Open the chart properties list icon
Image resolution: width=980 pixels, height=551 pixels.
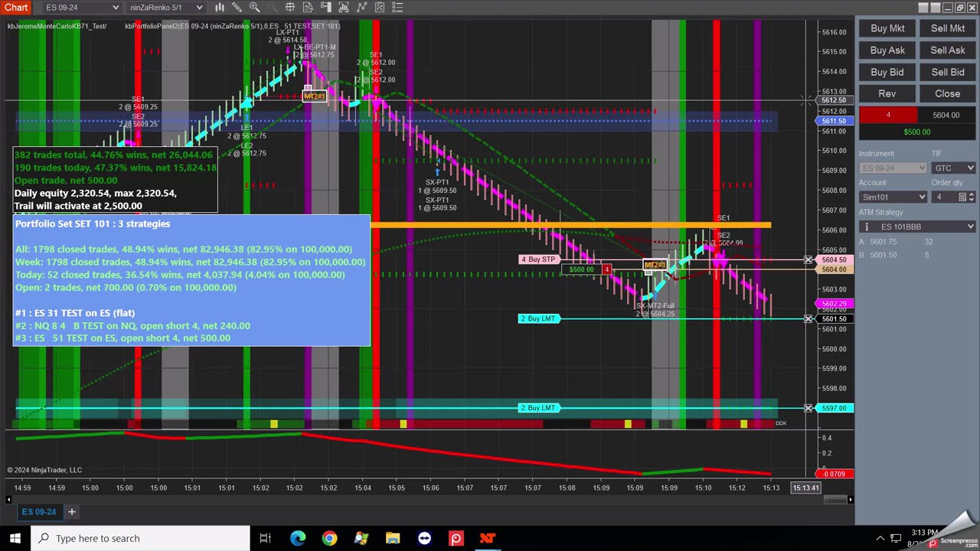point(397,8)
